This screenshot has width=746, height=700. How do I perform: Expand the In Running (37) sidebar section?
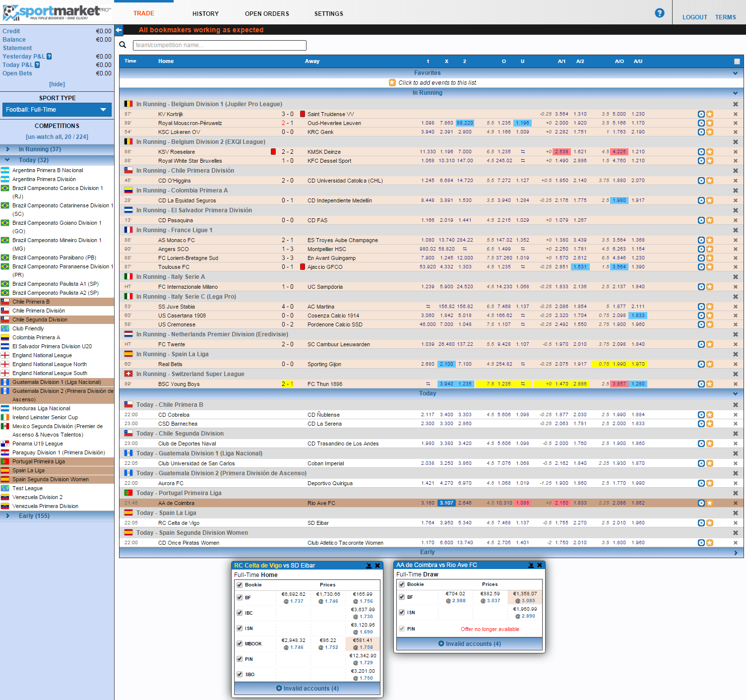click(57, 149)
